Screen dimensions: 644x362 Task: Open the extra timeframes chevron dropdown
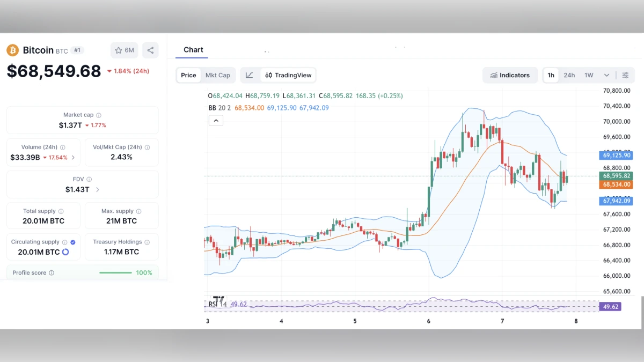point(607,75)
